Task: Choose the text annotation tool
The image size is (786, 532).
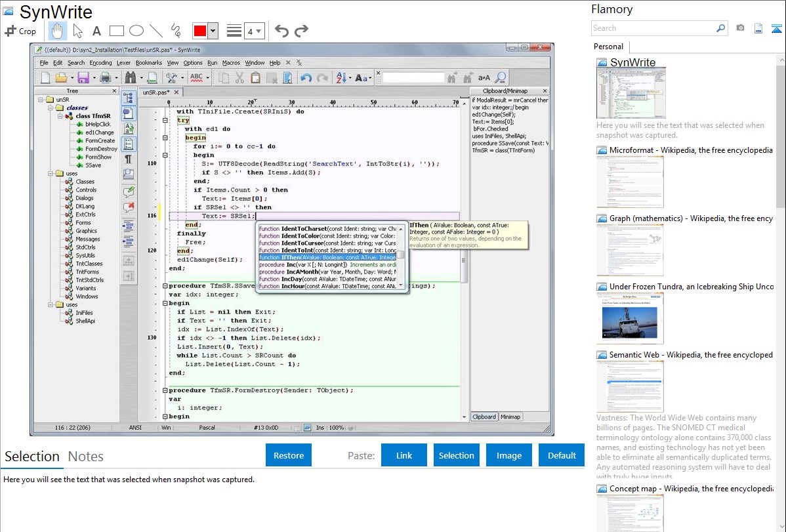Action: click(x=96, y=31)
